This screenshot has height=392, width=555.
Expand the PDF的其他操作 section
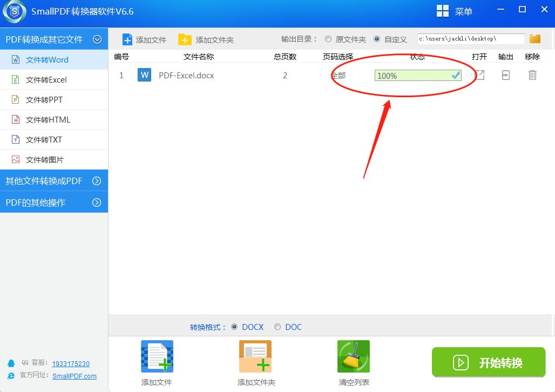click(97, 202)
